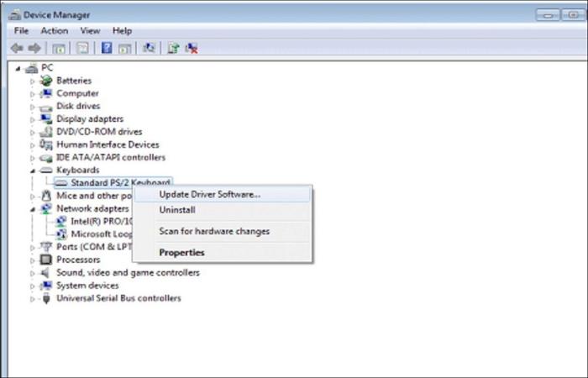588x378 pixels.
Task: Click the DVD/CD-ROM drives category icon
Action: tap(46, 132)
